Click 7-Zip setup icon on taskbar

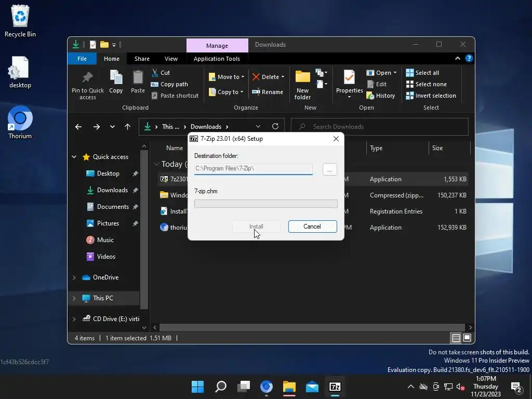335,387
